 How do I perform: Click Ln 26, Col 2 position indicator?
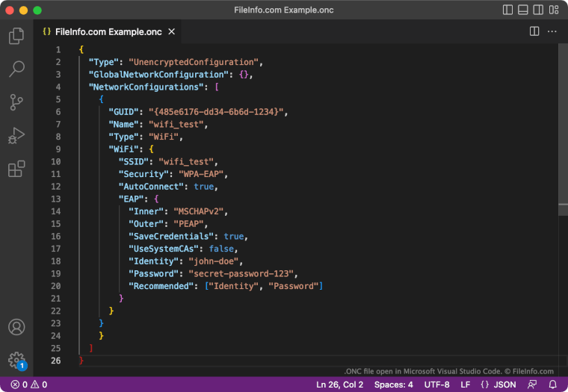coord(339,385)
